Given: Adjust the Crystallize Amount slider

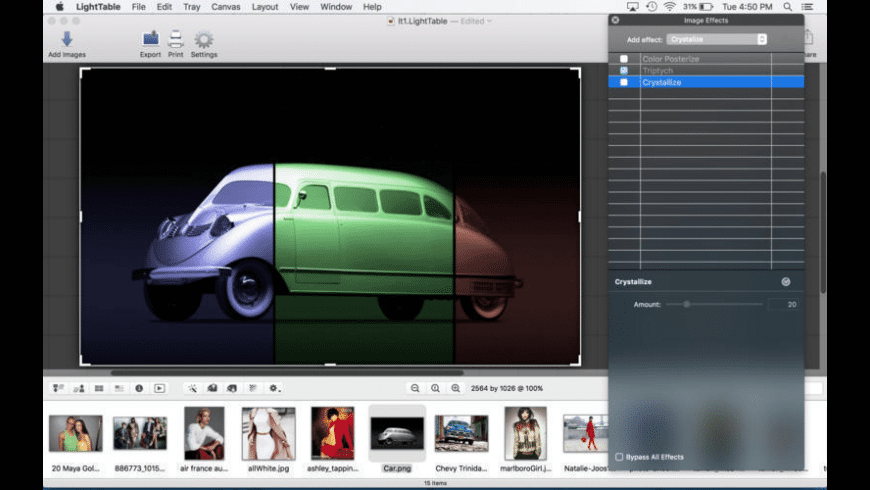Looking at the screenshot, I should 687,304.
